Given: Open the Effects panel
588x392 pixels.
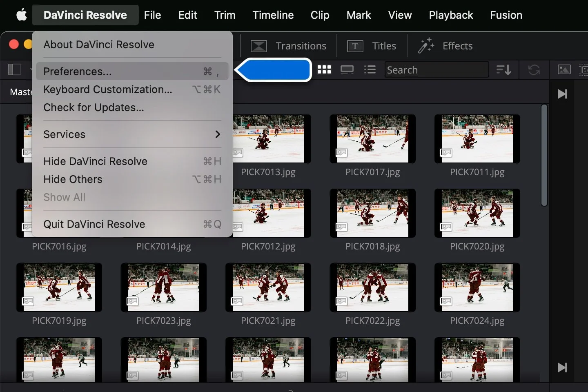Looking at the screenshot, I should [445, 46].
